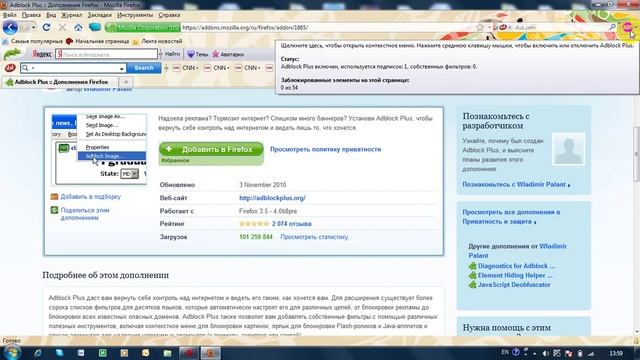Click the Добавить в подборку link
This screenshot has height=360, width=640.
91,197
